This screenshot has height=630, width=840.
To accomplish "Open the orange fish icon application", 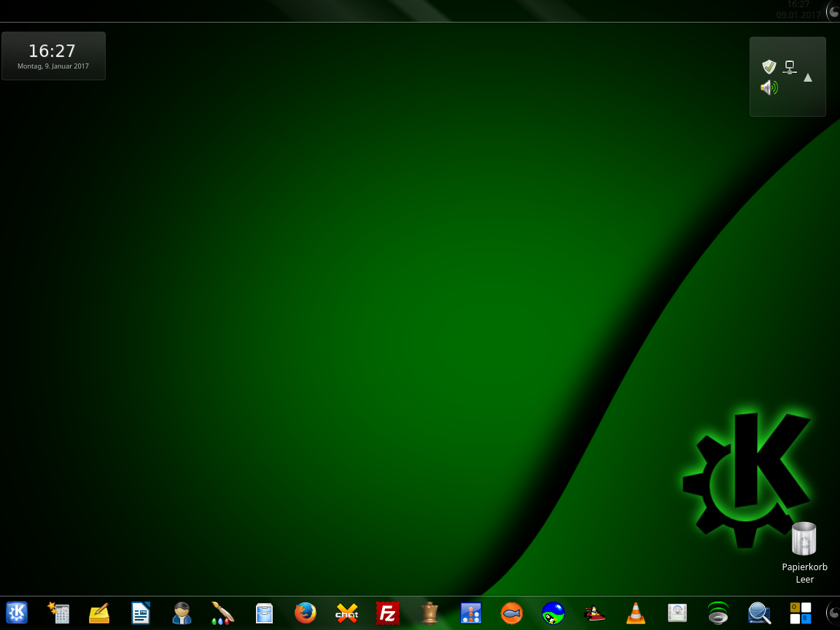I will (512, 612).
